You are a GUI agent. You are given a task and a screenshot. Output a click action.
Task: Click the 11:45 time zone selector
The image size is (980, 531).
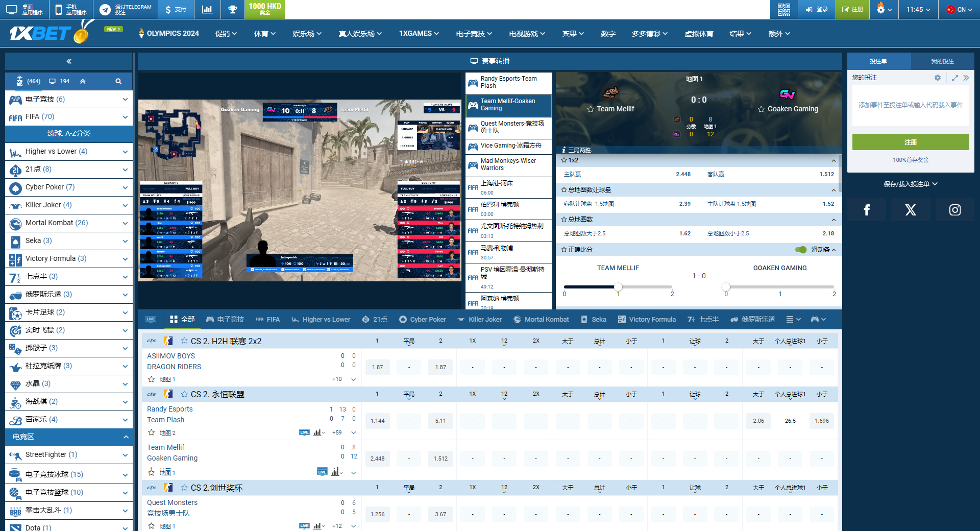point(918,9)
